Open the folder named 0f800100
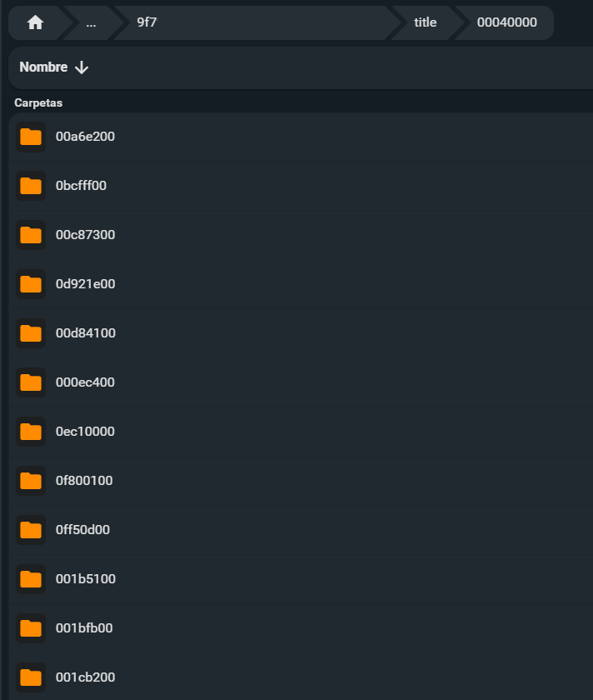593x700 pixels. pyautogui.click(x=84, y=481)
